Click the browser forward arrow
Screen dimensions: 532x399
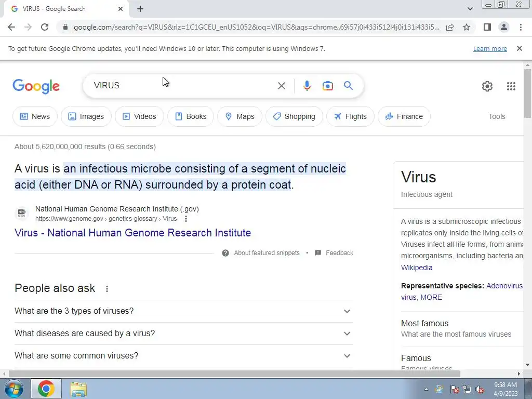[28, 27]
